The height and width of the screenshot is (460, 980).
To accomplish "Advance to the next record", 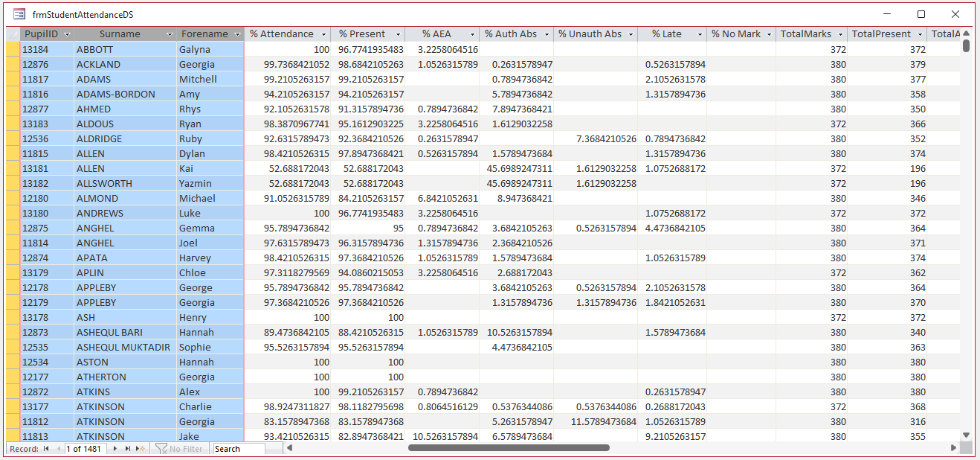I will [115, 449].
